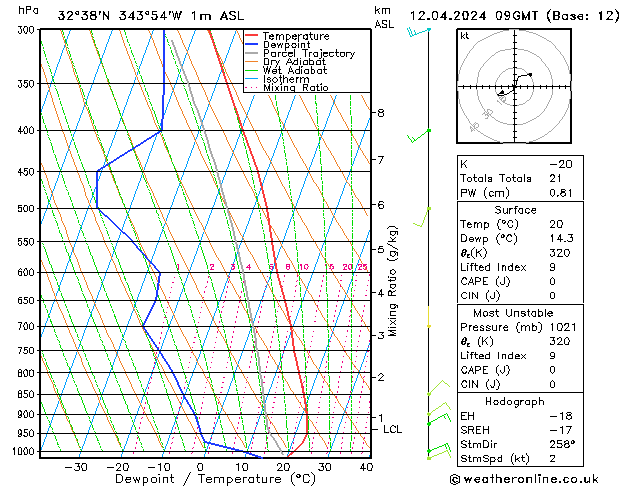Click the 'Totals Totals' row label
This screenshot has height=486, width=629.
[496, 178]
